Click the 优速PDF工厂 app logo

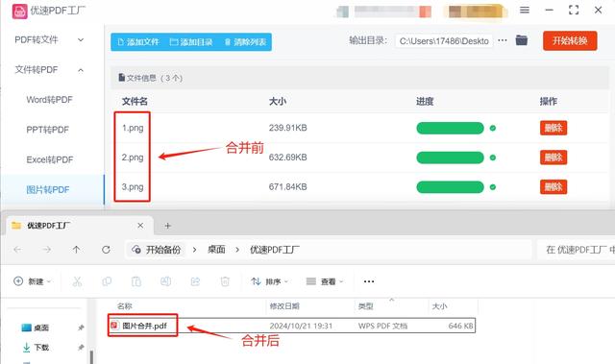click(19, 11)
